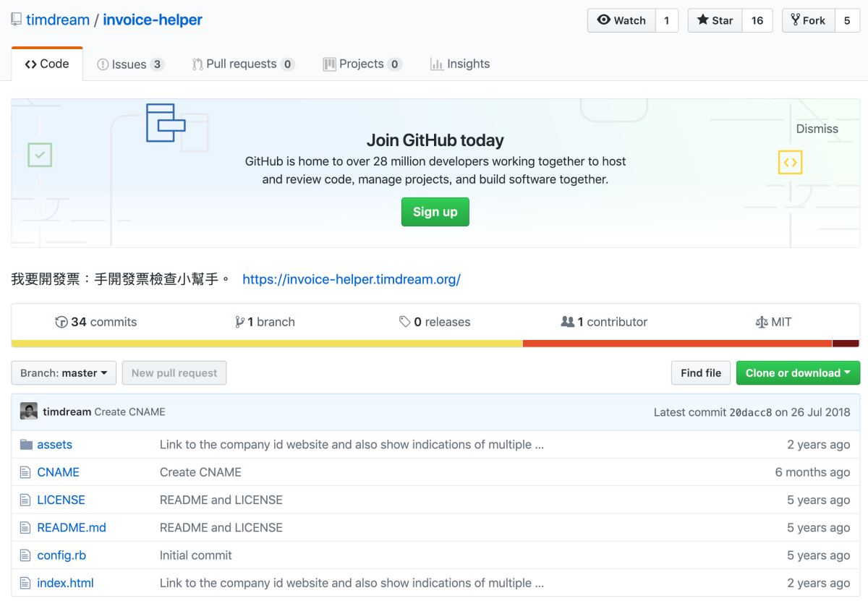Open the watchers count 1
Viewport: 868px width, 601px height.
pos(667,20)
